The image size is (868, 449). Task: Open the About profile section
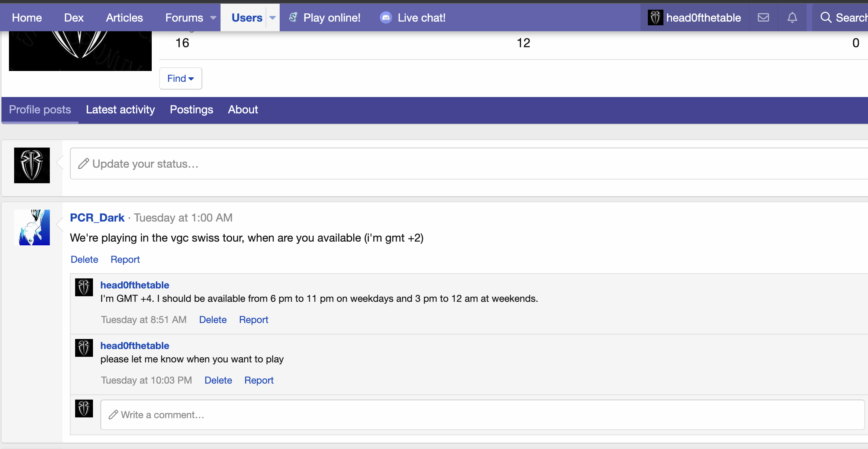pos(242,109)
